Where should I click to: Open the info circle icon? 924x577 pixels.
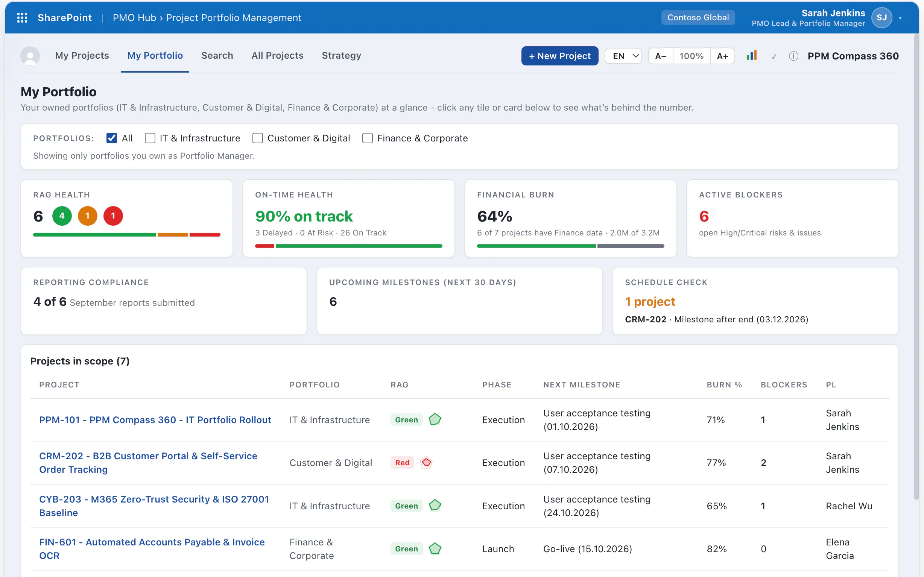point(793,56)
